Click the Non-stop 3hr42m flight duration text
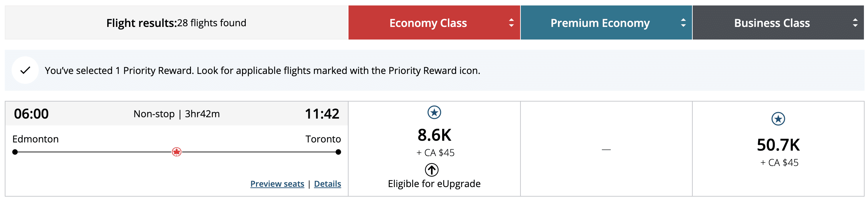The width and height of the screenshot is (868, 199). point(176,114)
